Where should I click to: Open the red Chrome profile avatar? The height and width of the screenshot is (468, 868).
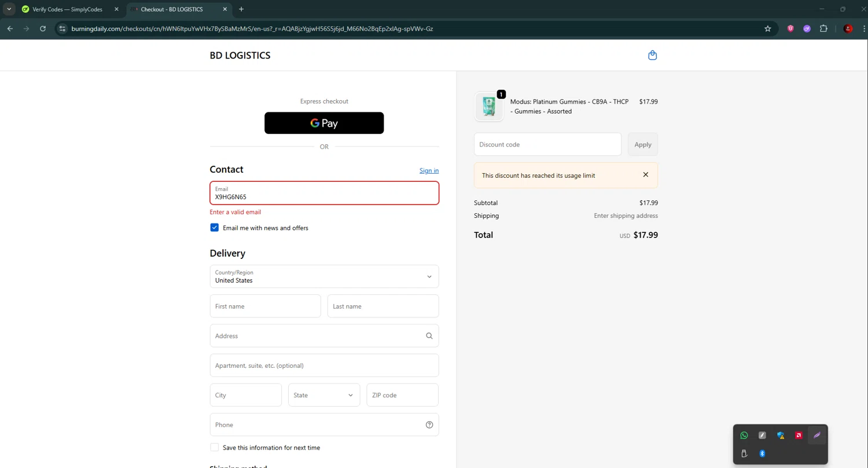pyautogui.click(x=848, y=28)
